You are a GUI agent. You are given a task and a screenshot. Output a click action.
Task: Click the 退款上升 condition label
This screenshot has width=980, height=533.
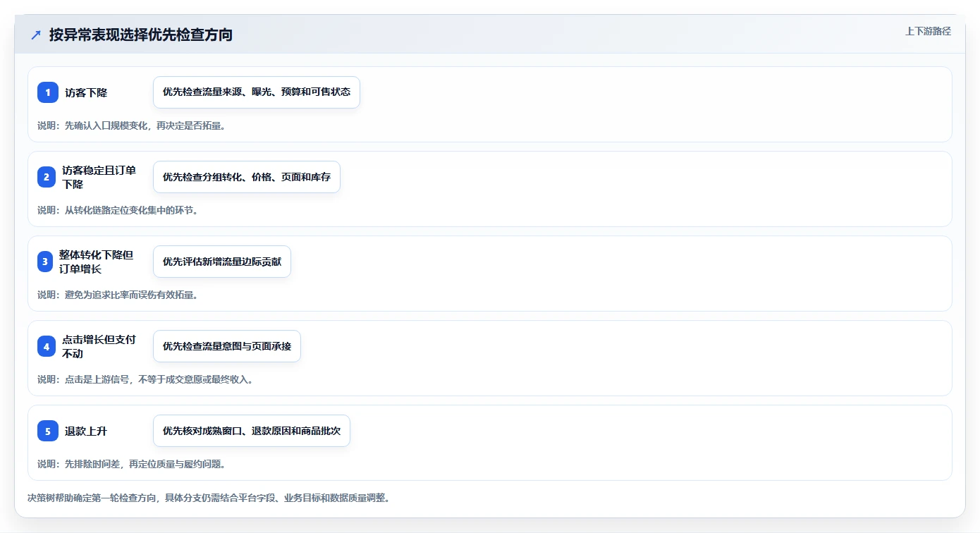pos(86,431)
